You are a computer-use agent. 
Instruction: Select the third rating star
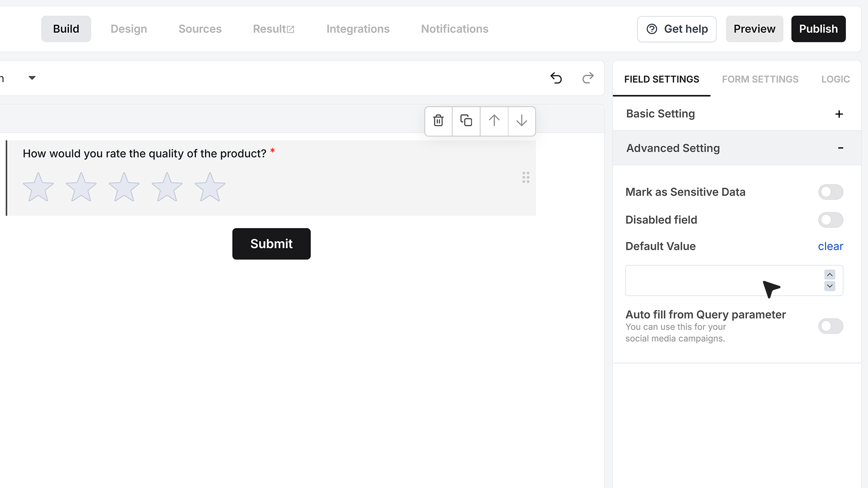pos(124,187)
